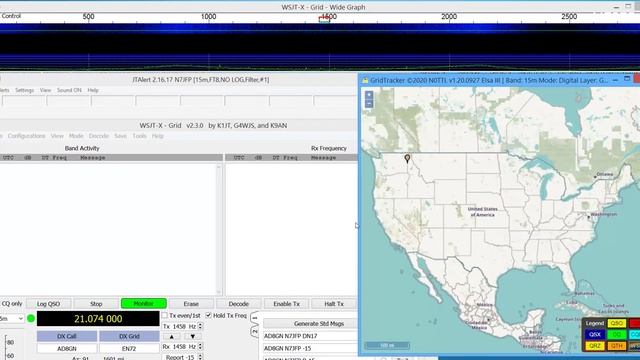The width and height of the screenshot is (640, 360).
Task: Open the Save menu in WSJT-X
Action: pos(120,136)
